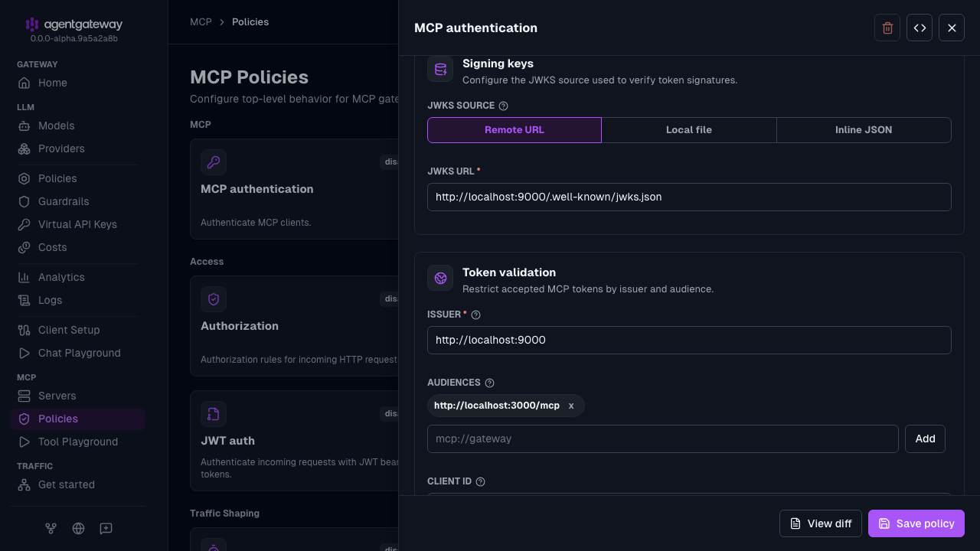Select Local file as JWKS source
The image size is (980, 551).
click(x=689, y=130)
